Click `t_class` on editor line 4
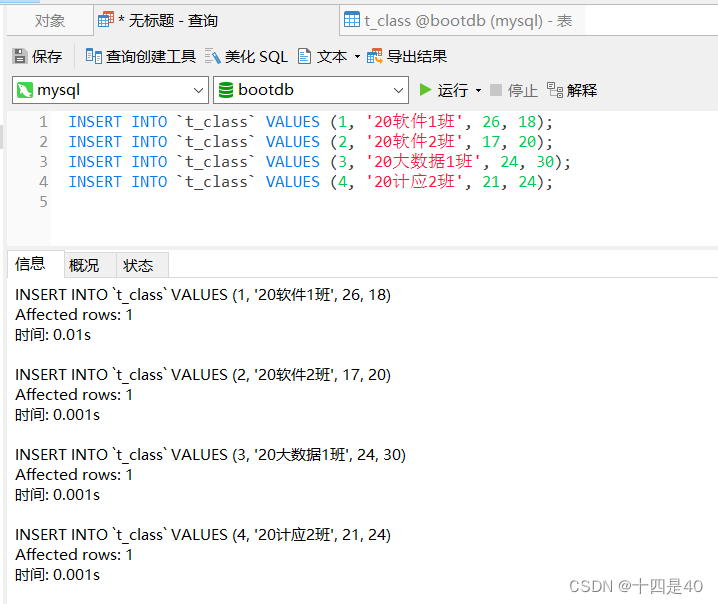 217,182
